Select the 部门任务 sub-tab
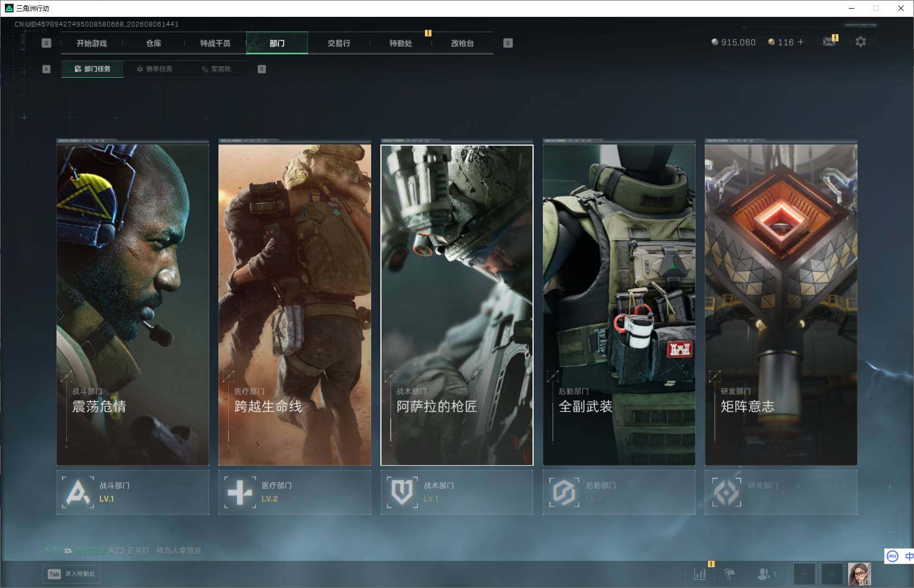 tap(92, 69)
